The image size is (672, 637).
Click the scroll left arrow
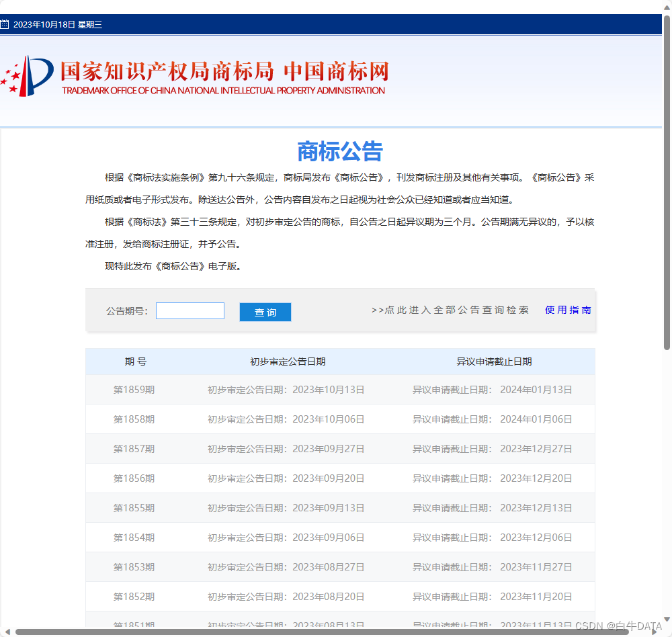[x=7, y=632]
